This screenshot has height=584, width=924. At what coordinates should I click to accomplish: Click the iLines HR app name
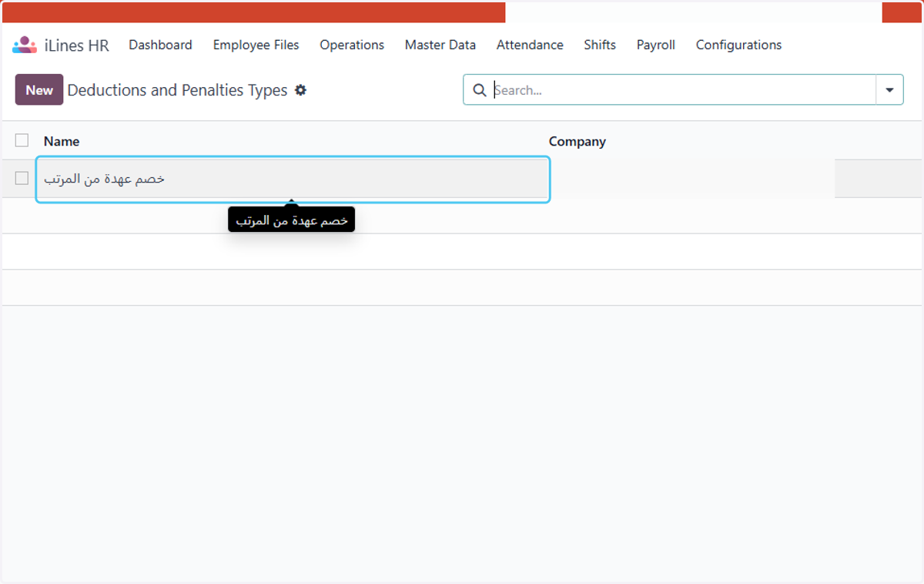(x=77, y=45)
